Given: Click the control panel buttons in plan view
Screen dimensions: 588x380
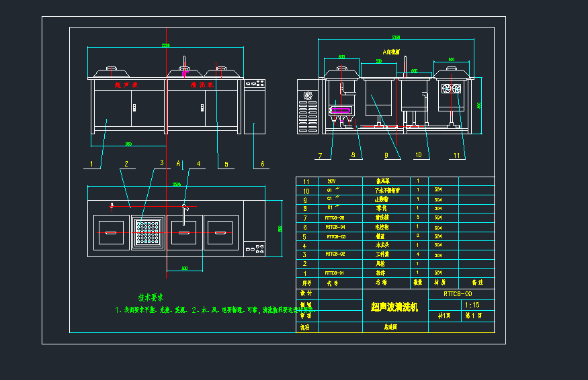Looking at the screenshot, I should (254, 250).
